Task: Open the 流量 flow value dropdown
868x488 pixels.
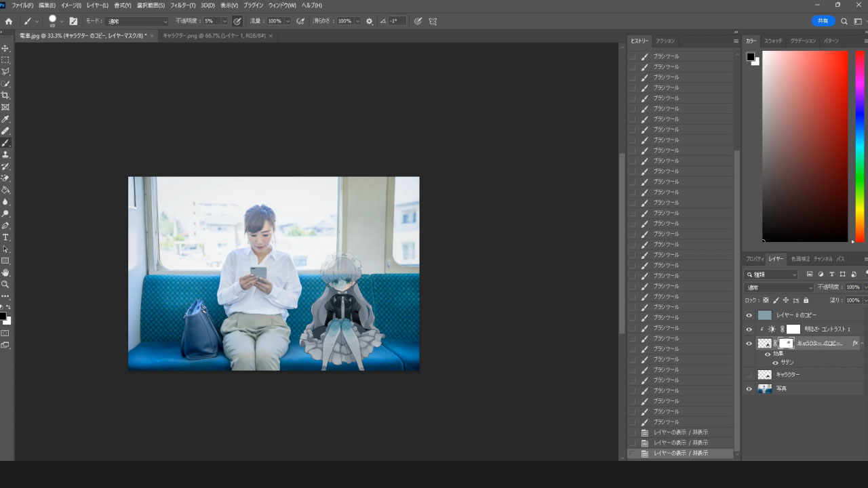Action: [288, 21]
